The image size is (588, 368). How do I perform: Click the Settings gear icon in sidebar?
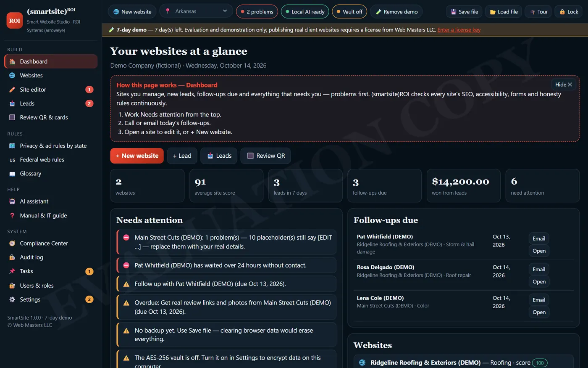12,299
